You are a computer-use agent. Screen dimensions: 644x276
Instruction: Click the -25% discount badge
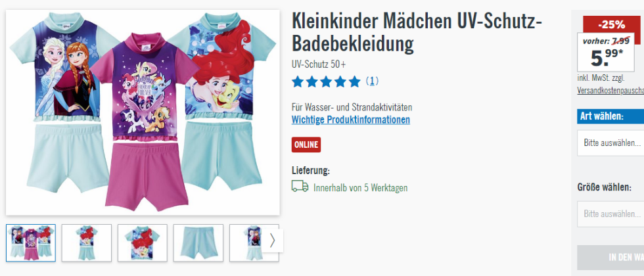(612, 25)
